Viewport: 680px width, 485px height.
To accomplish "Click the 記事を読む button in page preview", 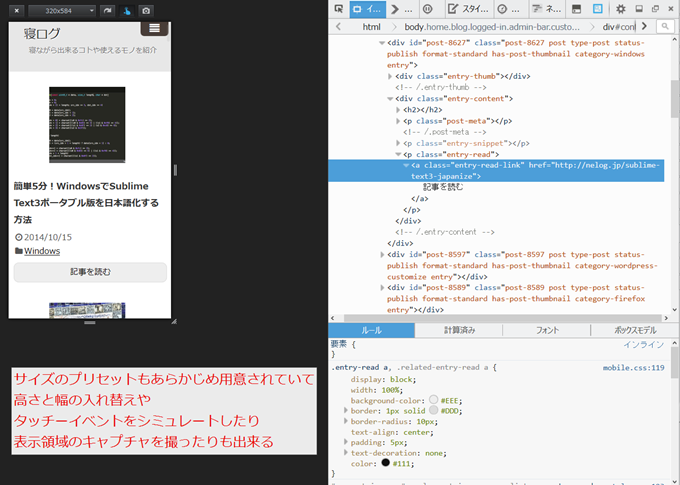I will pyautogui.click(x=90, y=272).
